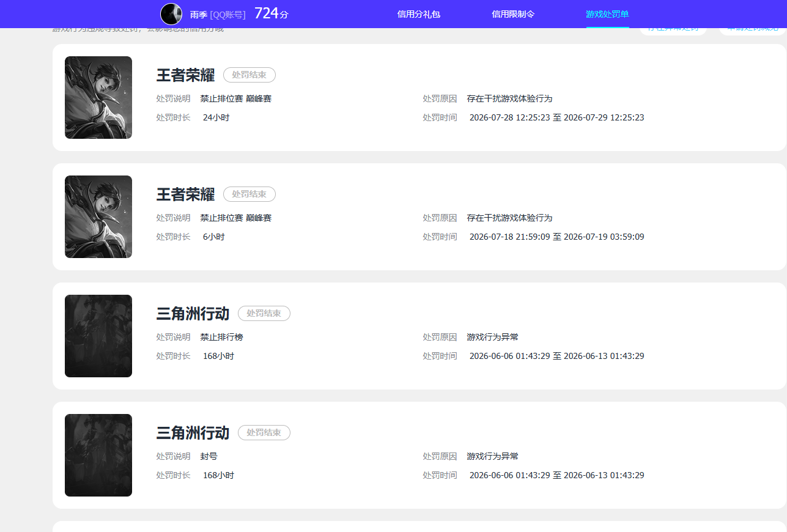Click 处罚时长 label on the 封号 card
787x532 pixels.
pyautogui.click(x=174, y=475)
